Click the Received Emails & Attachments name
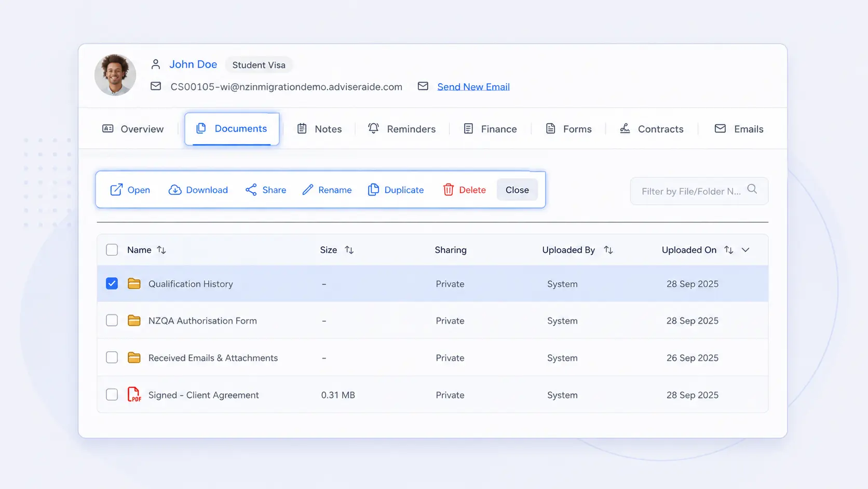The width and height of the screenshot is (868, 489). (213, 358)
